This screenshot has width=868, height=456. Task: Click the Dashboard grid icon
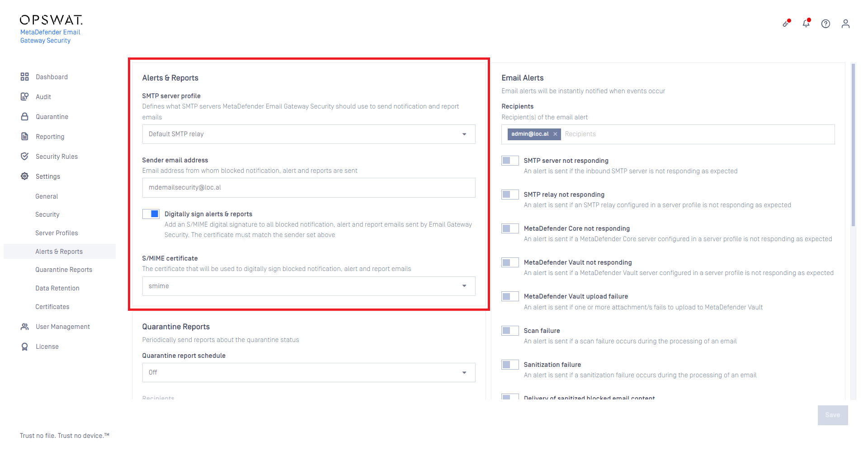coord(24,77)
